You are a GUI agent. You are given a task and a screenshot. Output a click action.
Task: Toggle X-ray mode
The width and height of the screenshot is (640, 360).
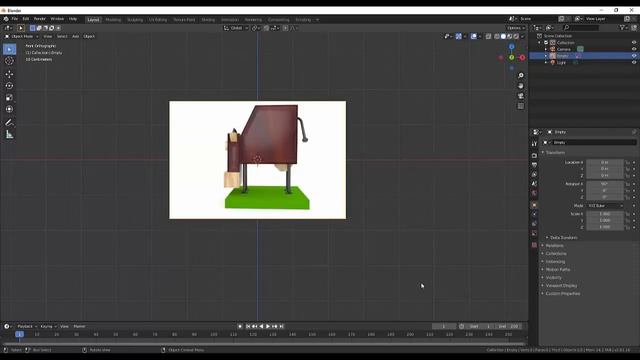tap(488, 36)
